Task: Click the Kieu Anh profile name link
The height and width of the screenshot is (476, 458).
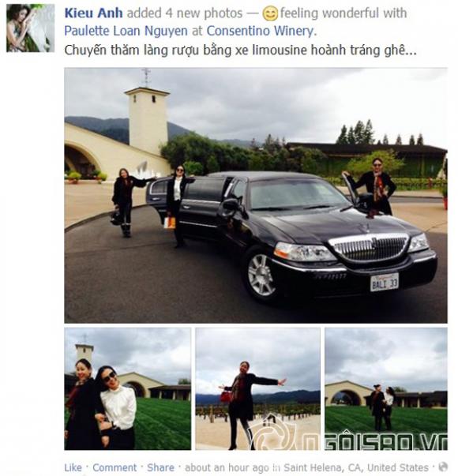Action: pyautogui.click(x=93, y=13)
